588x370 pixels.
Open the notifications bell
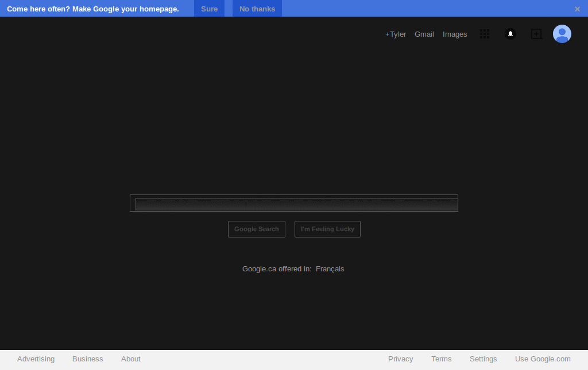(x=510, y=34)
